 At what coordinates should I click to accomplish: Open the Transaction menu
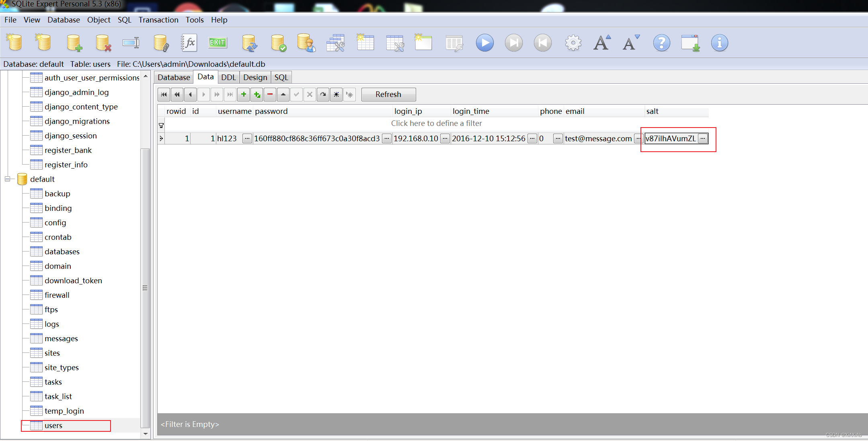(158, 20)
